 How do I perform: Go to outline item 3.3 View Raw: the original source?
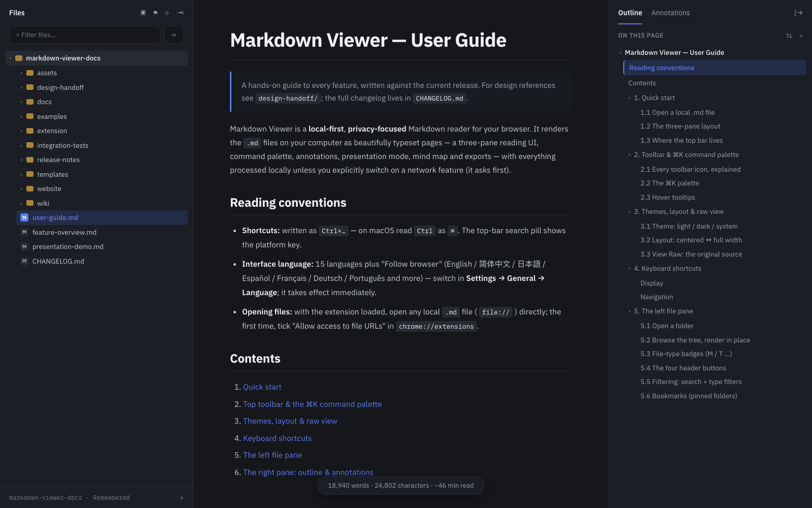(691, 254)
